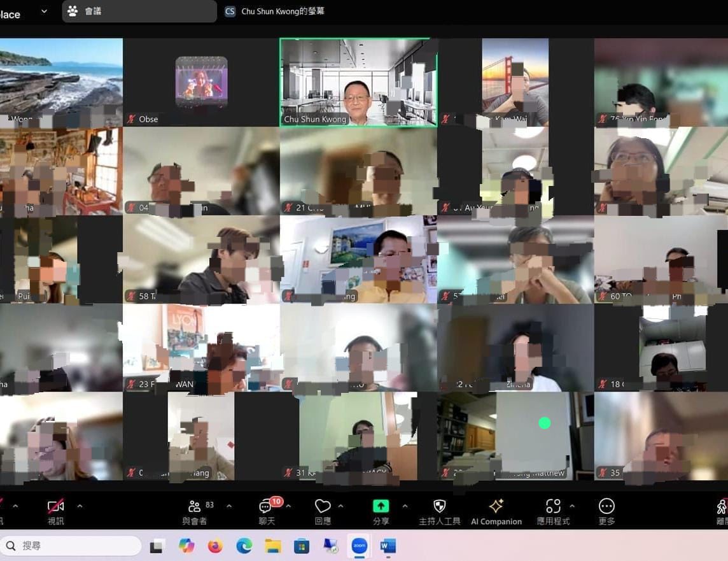Expand the share options arrow beside 分享
Image resolution: width=728 pixels, height=561 pixels.
405,506
